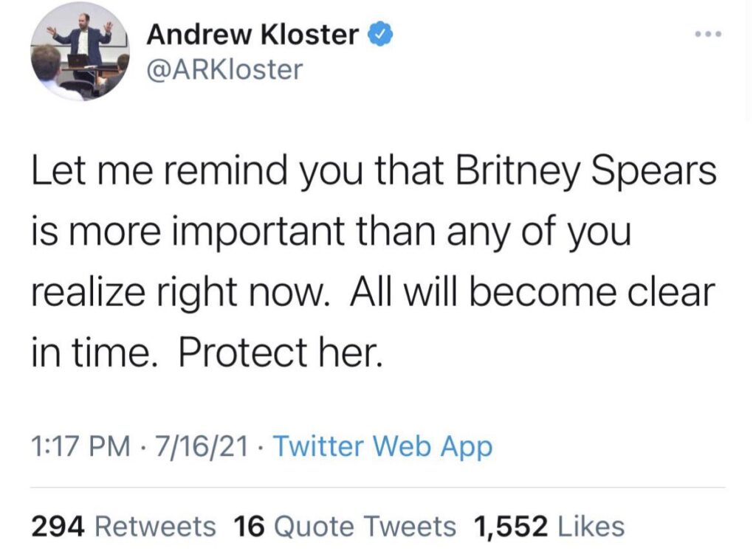Click the word Retweets
Screen dimensions: 756x554
coord(157,527)
